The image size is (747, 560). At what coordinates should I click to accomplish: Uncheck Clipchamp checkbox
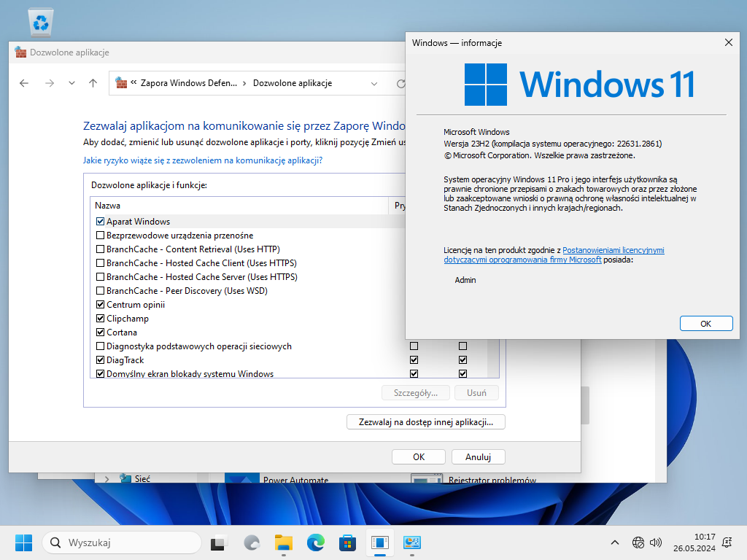click(x=100, y=318)
